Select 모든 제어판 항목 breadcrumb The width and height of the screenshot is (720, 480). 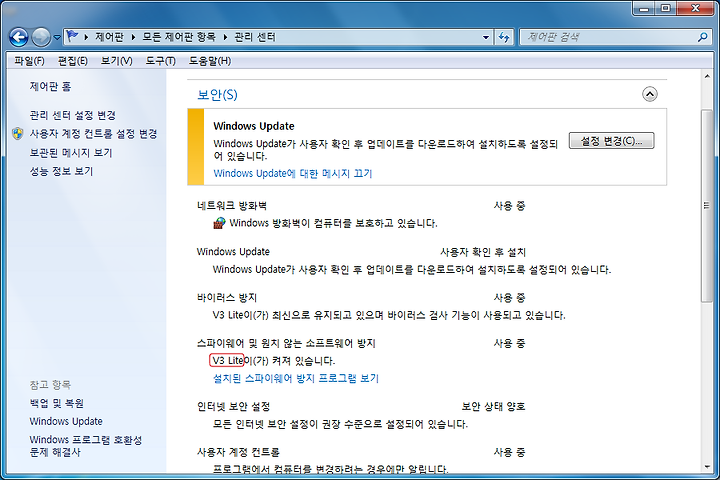pos(179,37)
